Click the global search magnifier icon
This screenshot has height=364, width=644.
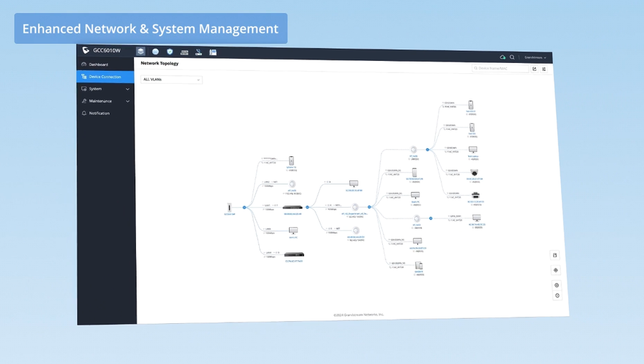coord(512,57)
